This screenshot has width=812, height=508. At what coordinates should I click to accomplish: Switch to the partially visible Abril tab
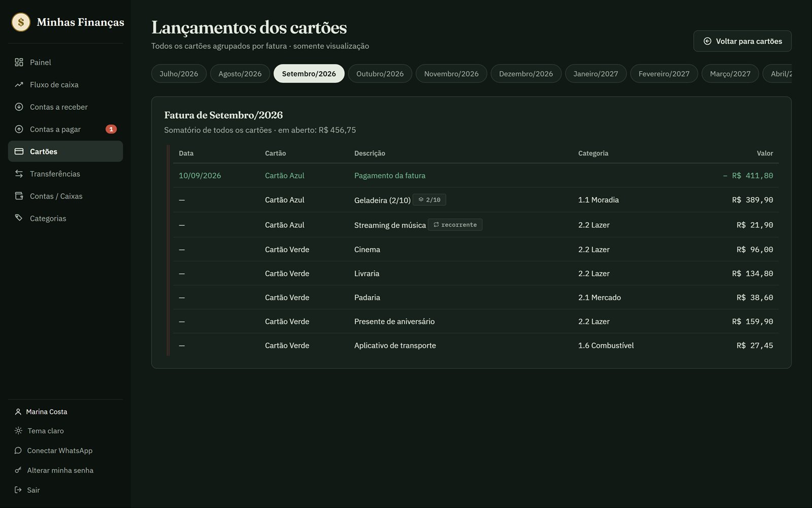(x=777, y=74)
